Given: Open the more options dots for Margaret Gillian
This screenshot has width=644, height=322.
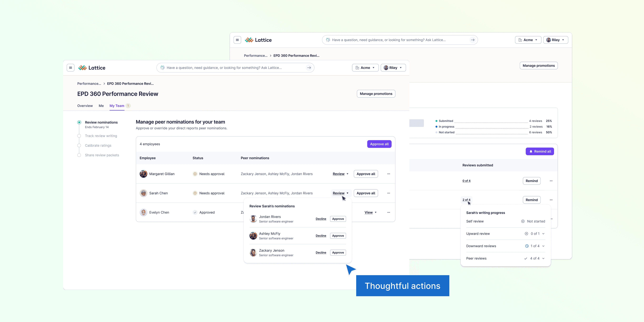Looking at the screenshot, I should [389, 174].
